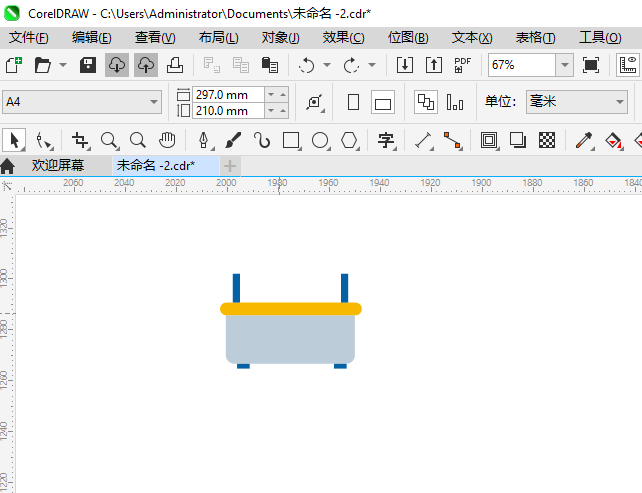Click the Open folder icon
642x493 pixels.
tap(43, 65)
